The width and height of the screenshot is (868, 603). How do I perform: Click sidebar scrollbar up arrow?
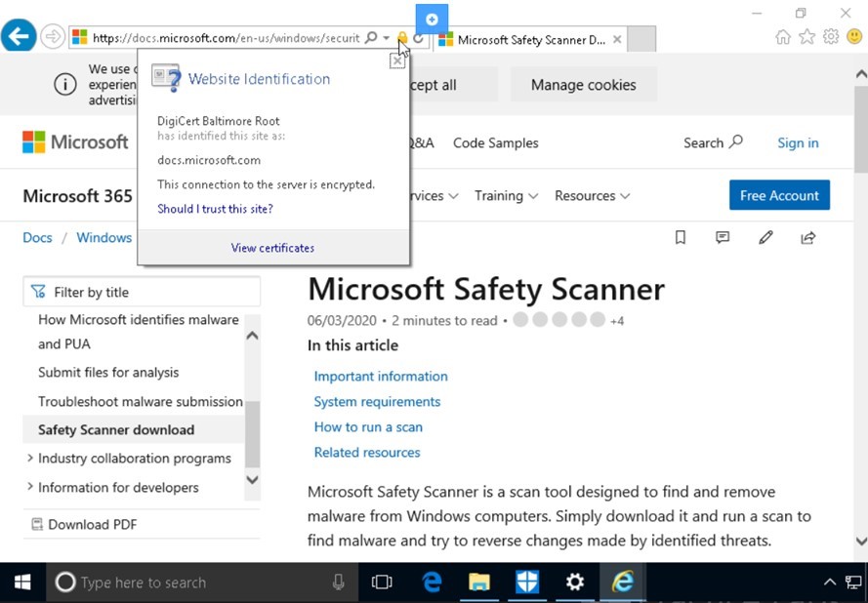click(252, 336)
